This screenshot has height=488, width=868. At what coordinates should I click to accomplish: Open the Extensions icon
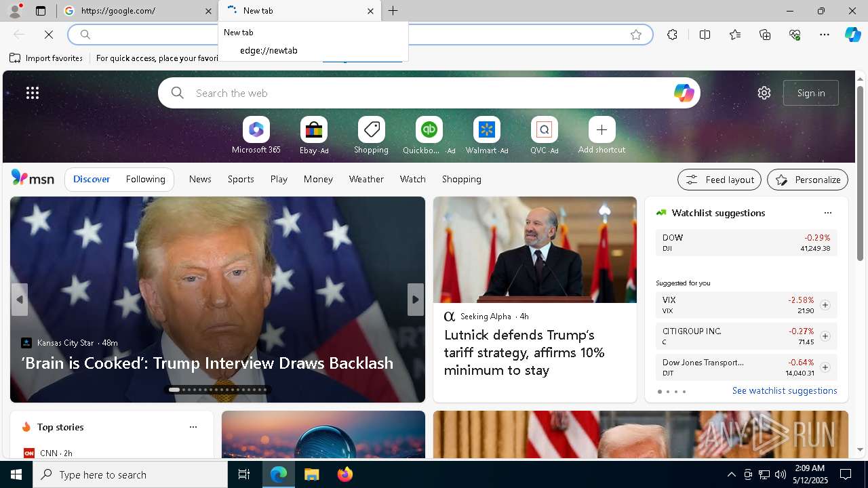(672, 35)
